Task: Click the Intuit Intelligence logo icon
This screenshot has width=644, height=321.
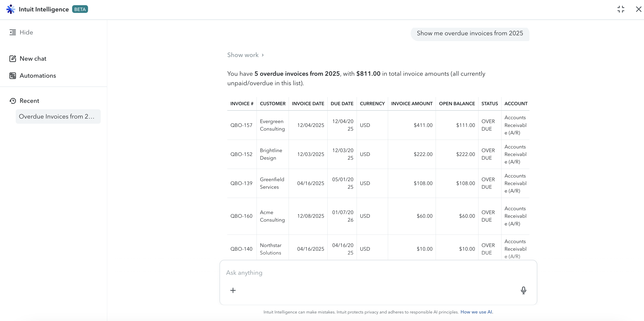Action: coord(11,9)
